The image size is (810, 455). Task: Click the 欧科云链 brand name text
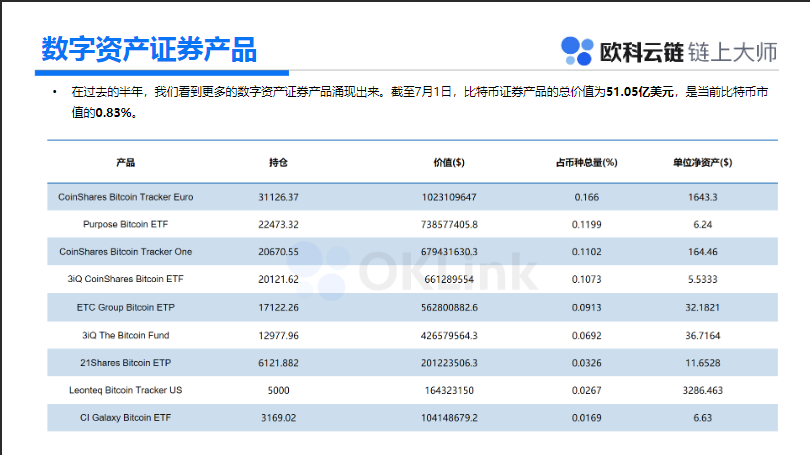click(x=641, y=52)
